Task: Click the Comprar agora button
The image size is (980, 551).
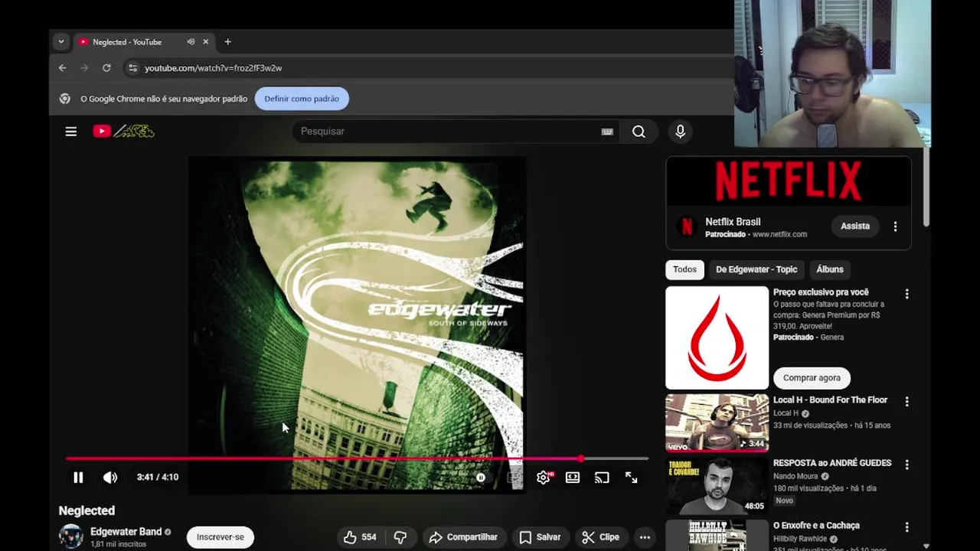Action: click(812, 378)
